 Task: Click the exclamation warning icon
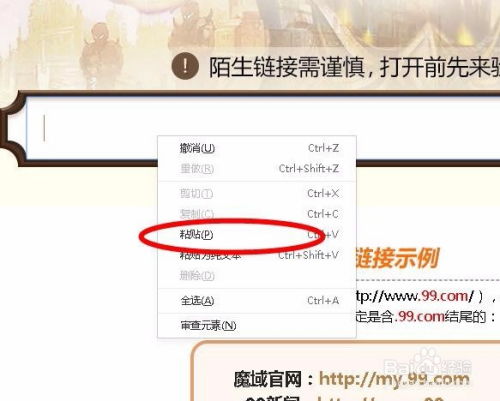click(x=185, y=66)
